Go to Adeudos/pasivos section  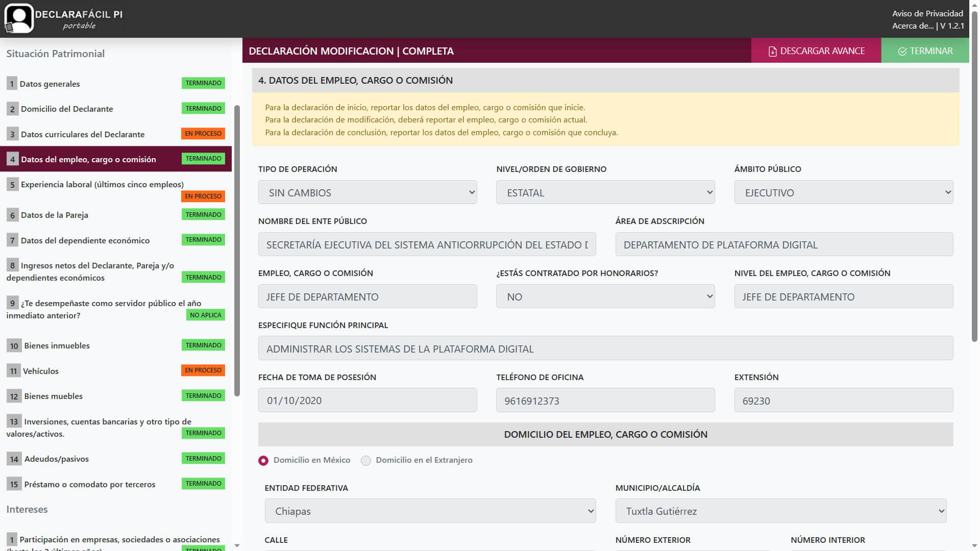pos(116,459)
